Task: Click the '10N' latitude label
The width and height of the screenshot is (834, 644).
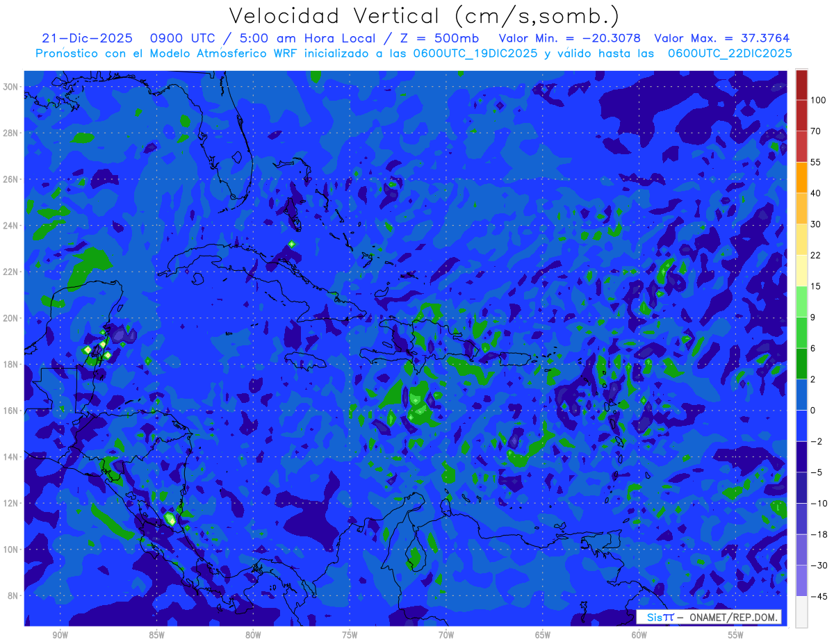Action: [12, 550]
